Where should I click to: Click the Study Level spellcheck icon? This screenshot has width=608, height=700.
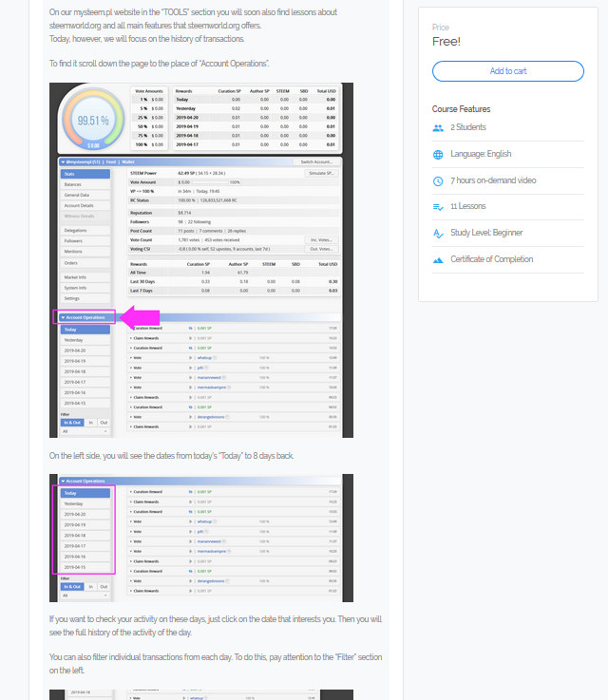coord(438,233)
